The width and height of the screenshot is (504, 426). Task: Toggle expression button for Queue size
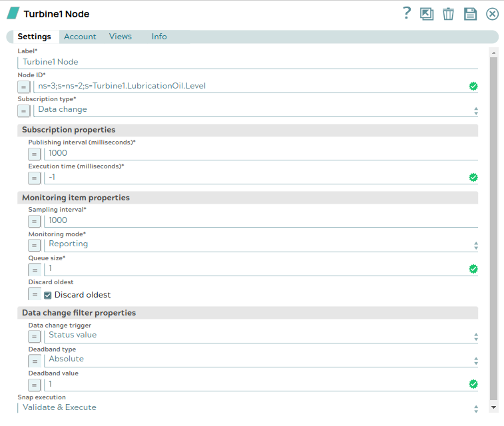point(34,270)
